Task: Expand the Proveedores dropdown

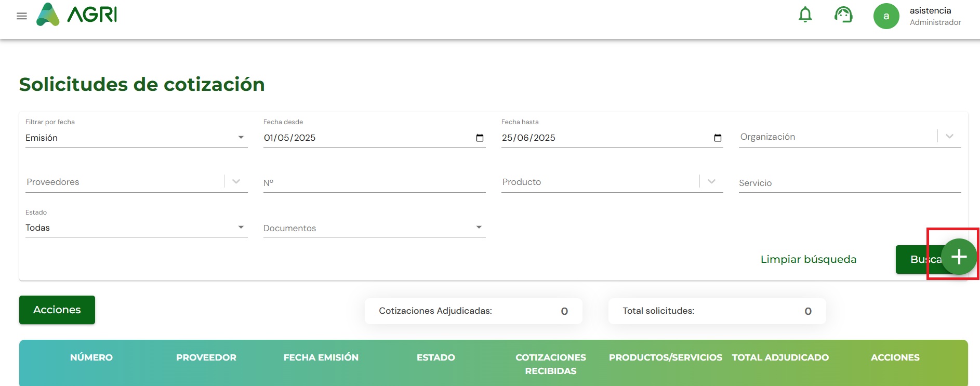Action: pyautogui.click(x=236, y=181)
